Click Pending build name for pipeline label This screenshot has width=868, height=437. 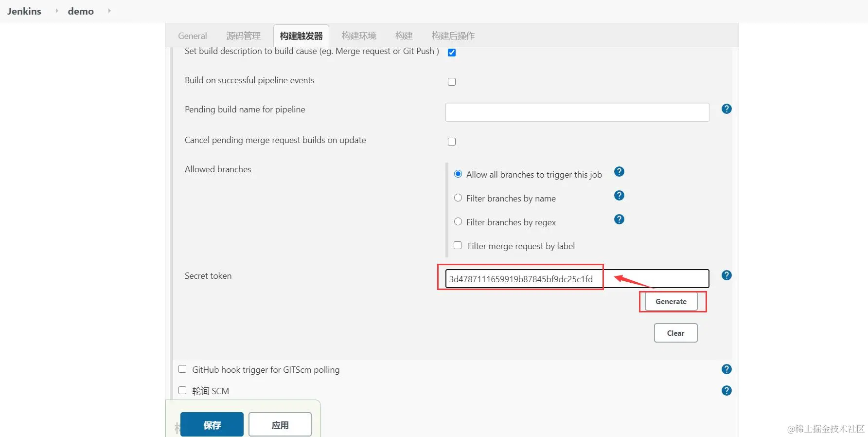click(x=245, y=109)
